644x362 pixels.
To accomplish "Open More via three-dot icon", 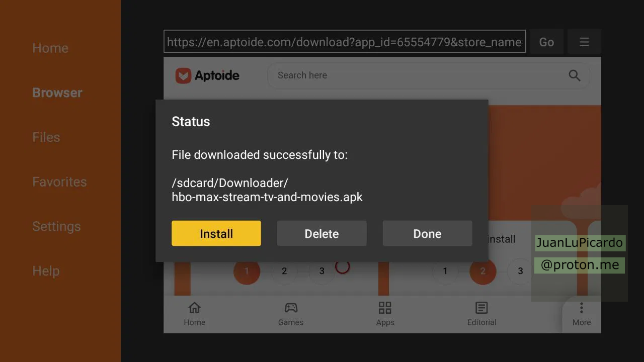I will tap(581, 308).
